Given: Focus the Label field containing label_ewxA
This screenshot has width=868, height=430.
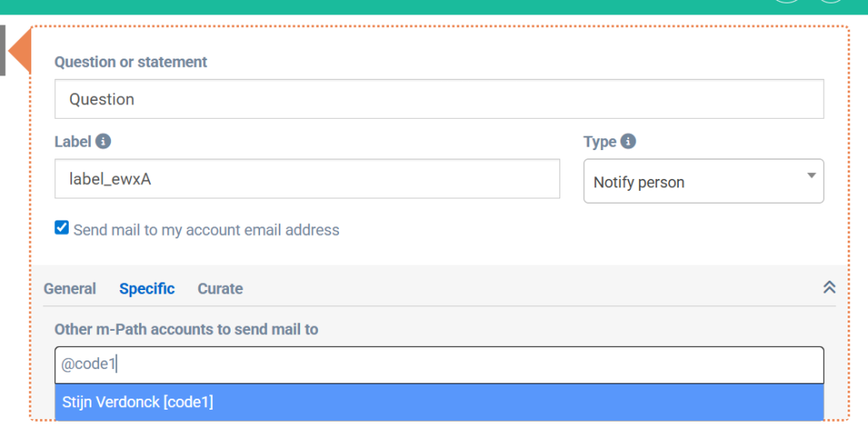Looking at the screenshot, I should point(307,179).
